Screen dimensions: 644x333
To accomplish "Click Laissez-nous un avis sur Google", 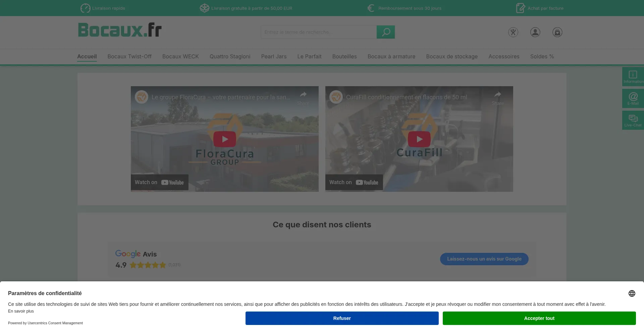I will point(484,259).
